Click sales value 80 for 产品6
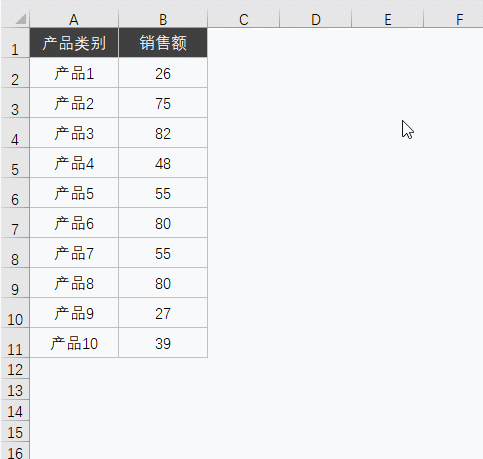 tap(163, 223)
